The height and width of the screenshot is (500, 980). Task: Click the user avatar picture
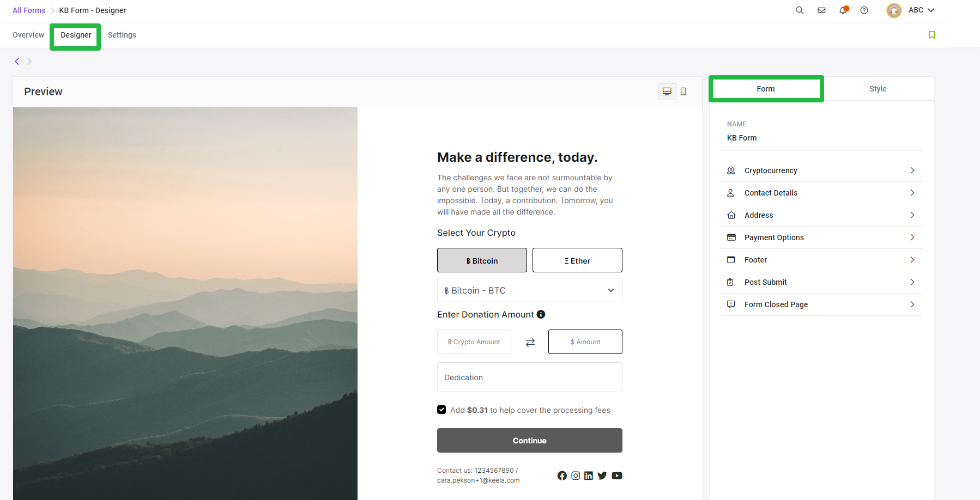coord(894,10)
